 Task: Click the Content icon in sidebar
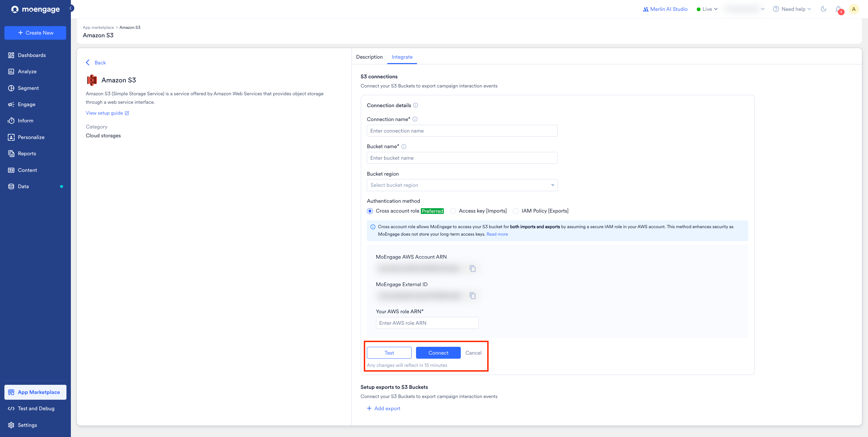tap(11, 170)
